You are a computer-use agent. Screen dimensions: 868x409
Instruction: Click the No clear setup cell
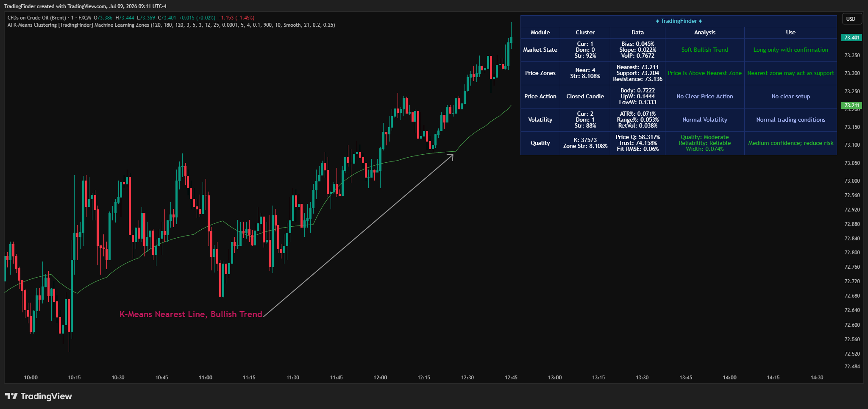(791, 96)
